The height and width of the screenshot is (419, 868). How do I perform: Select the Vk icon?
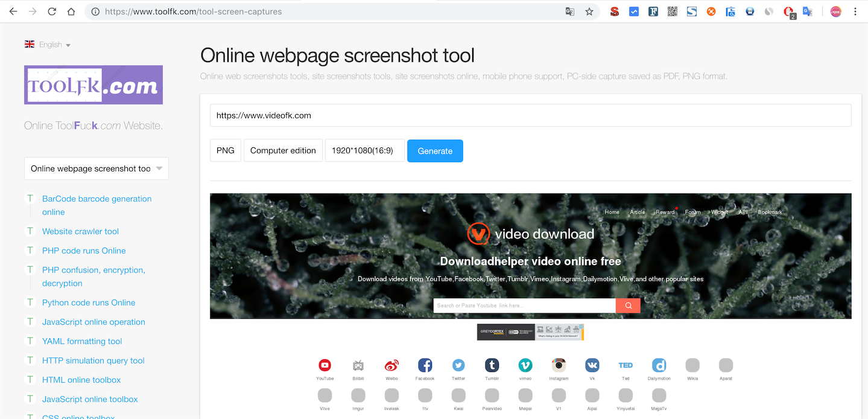click(592, 365)
